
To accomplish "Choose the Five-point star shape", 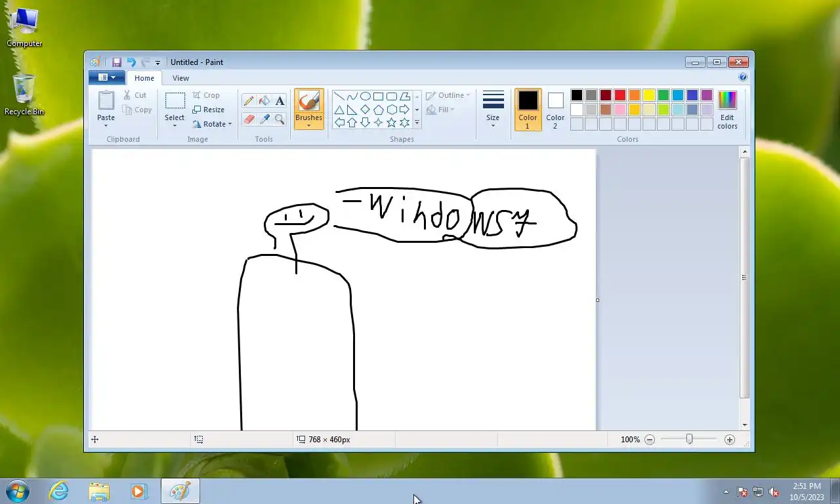I will 392,123.
